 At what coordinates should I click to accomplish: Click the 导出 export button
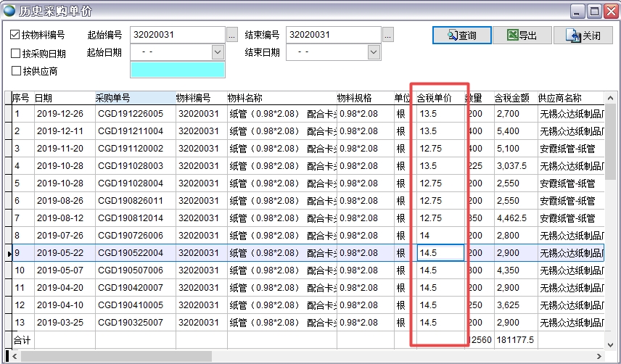pos(522,35)
